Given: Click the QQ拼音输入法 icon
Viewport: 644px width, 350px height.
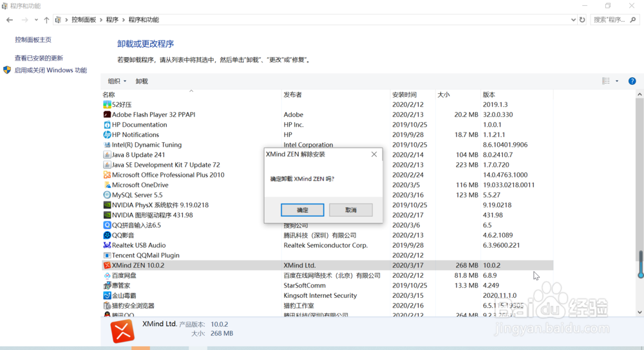Looking at the screenshot, I should [107, 225].
